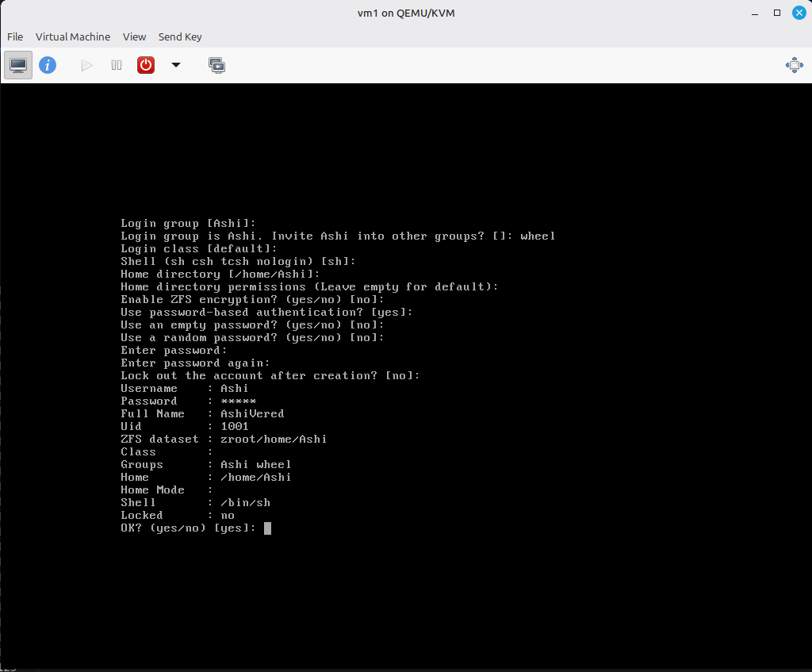Click the 'Groups : Ashi wheel' console line
Screen dimensions: 812x672
click(x=206, y=465)
